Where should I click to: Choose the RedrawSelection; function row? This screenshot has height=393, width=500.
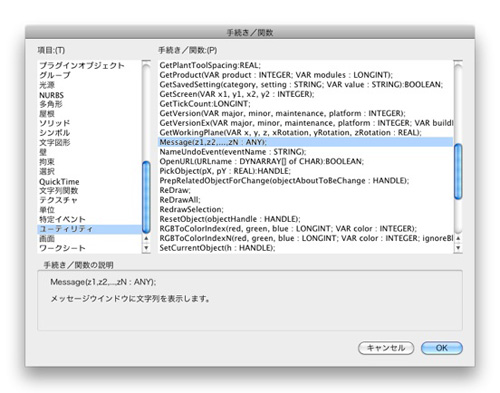pos(306,210)
